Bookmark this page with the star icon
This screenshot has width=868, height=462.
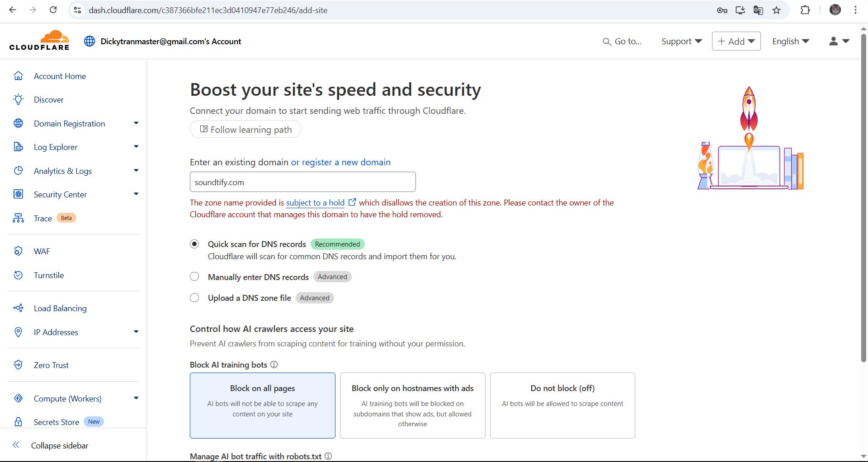coord(776,10)
